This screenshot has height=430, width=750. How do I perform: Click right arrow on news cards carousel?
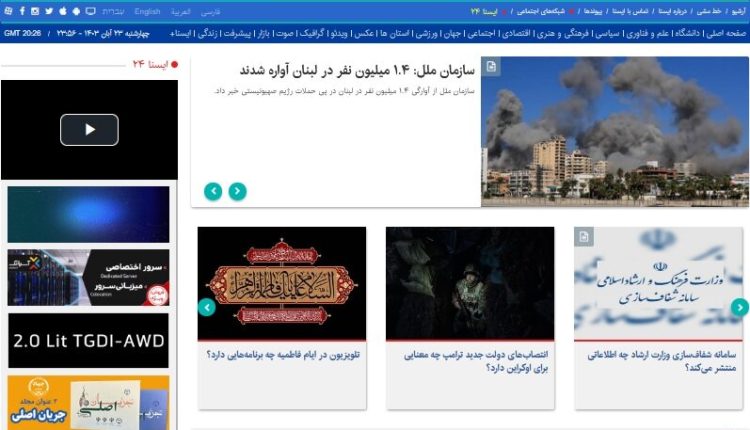tap(739, 307)
